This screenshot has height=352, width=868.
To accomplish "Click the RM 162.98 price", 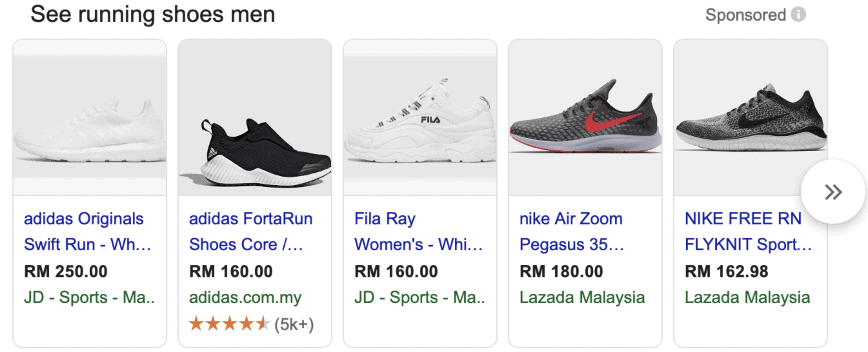I will coord(726,271).
